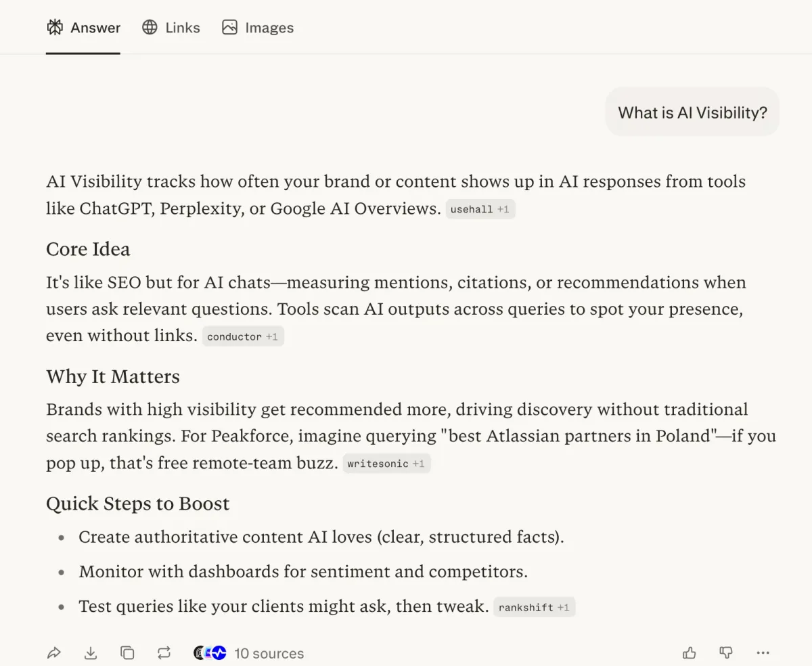The height and width of the screenshot is (666, 812).
Task: Click the Answer tab's sparkle icon
Action: pyautogui.click(x=54, y=27)
